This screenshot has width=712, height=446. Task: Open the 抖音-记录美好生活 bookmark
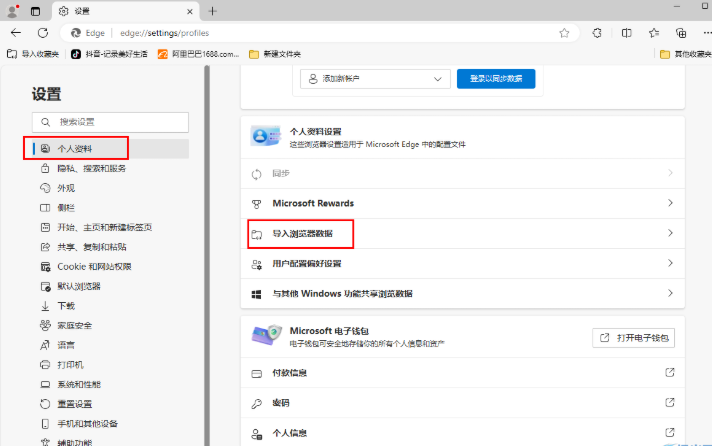109,54
